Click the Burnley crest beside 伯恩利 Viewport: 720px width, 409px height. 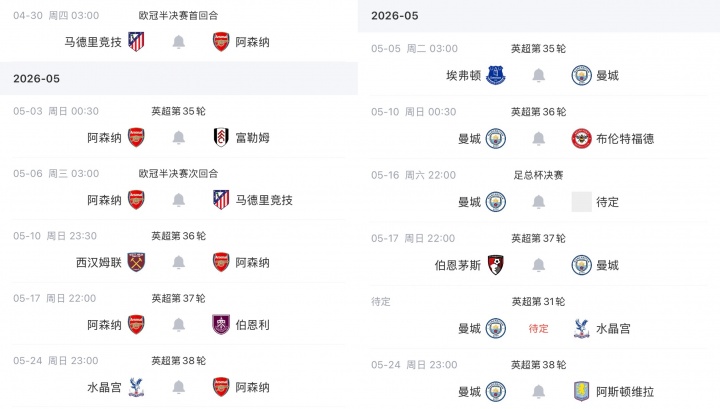point(221,325)
